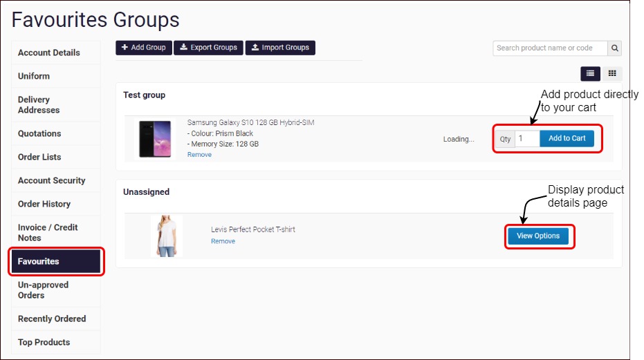Open Order History from sidebar
The width and height of the screenshot is (644, 360).
pos(44,204)
